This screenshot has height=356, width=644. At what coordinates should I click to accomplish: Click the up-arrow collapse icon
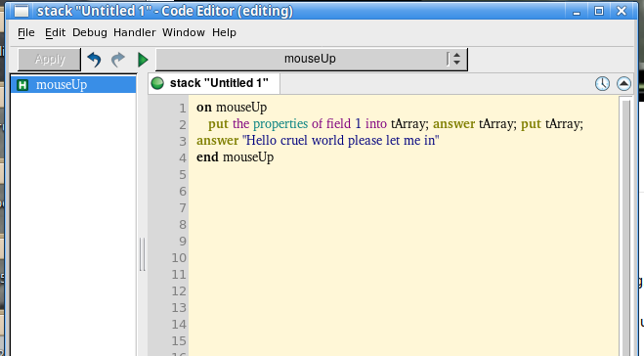click(x=623, y=83)
